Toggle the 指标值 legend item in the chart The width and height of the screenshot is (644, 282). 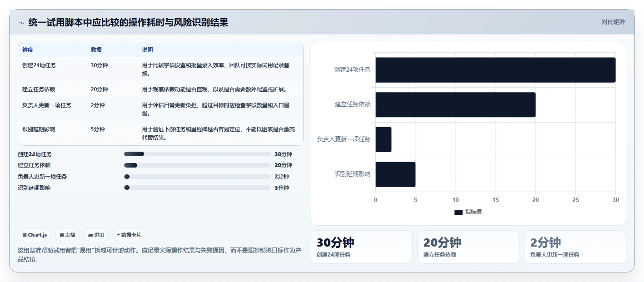click(x=468, y=212)
